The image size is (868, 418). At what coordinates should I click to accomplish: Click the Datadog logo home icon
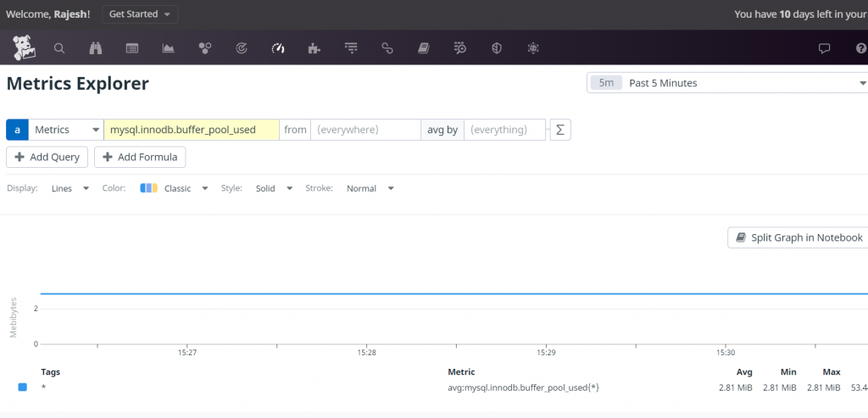click(24, 48)
